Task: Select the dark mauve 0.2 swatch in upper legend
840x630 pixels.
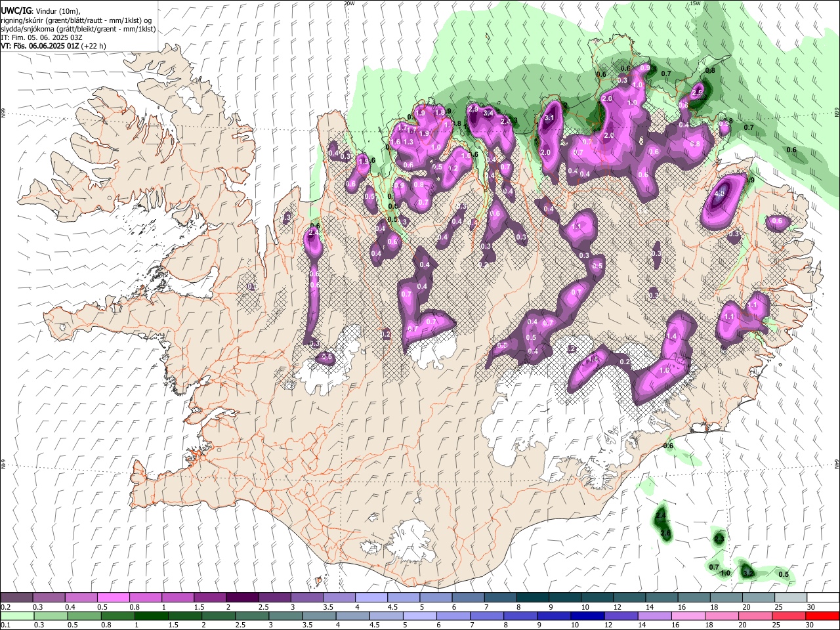Action: 17,598
